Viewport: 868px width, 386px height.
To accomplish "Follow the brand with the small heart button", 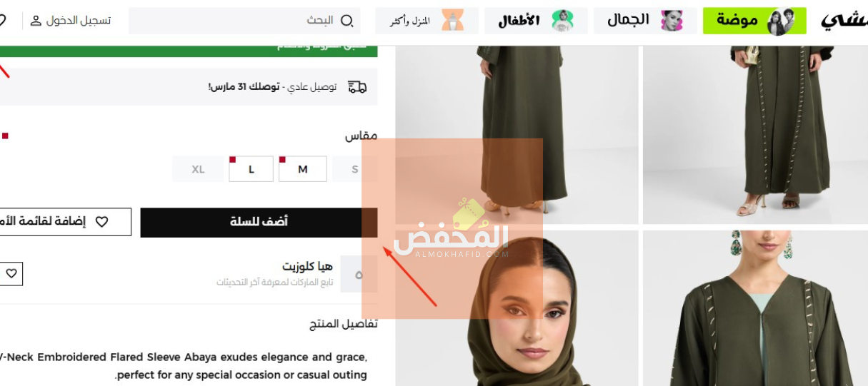I will tap(11, 274).
